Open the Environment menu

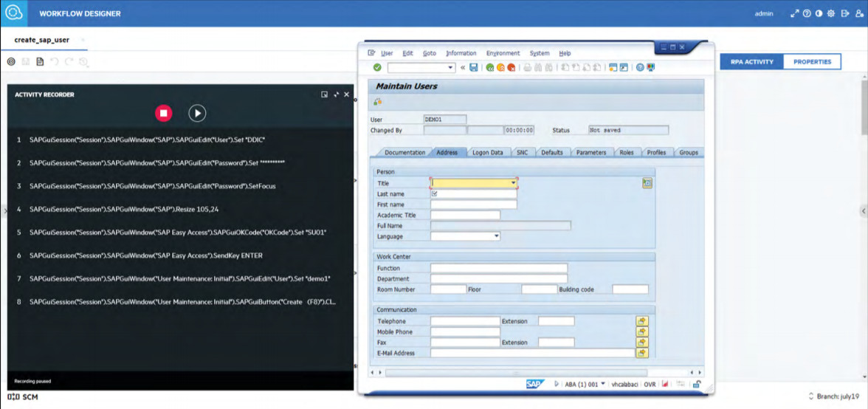click(503, 53)
